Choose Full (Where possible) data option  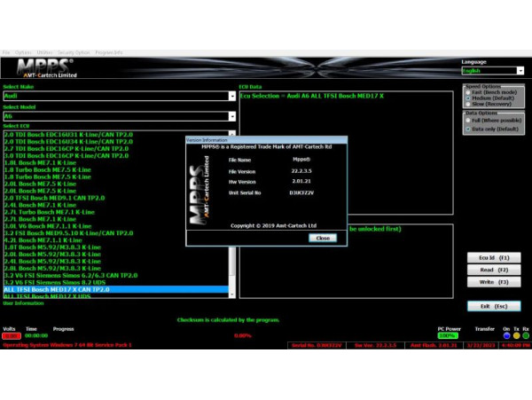point(469,120)
